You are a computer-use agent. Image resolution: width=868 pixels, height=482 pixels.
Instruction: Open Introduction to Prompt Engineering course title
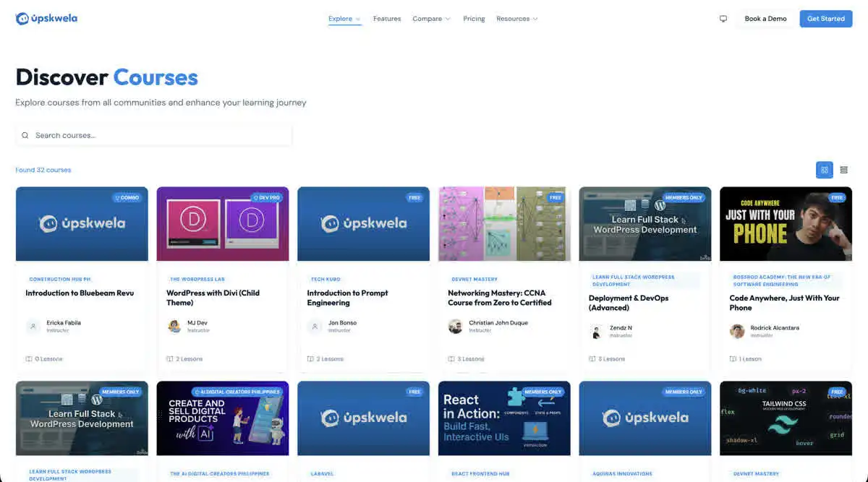(347, 298)
